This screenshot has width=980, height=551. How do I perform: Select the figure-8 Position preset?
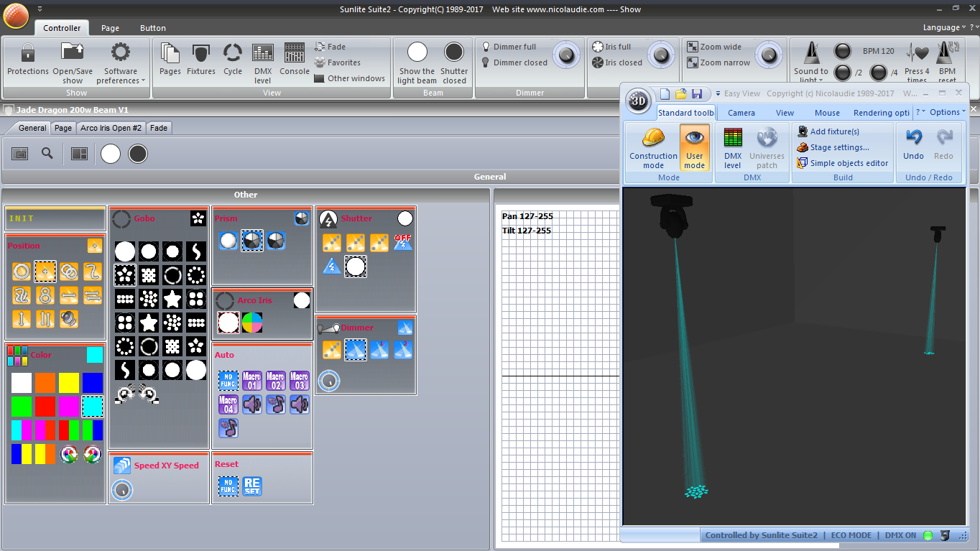[45, 295]
